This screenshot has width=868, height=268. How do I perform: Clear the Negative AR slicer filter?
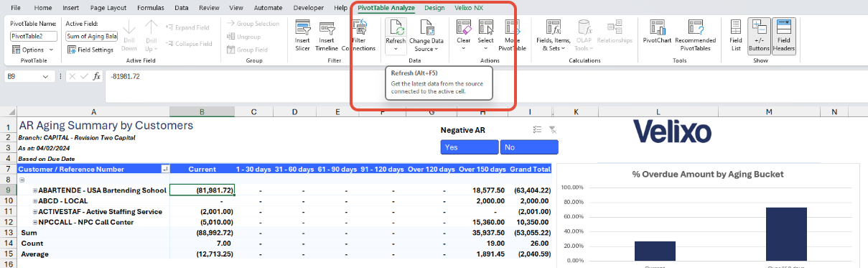click(552, 129)
